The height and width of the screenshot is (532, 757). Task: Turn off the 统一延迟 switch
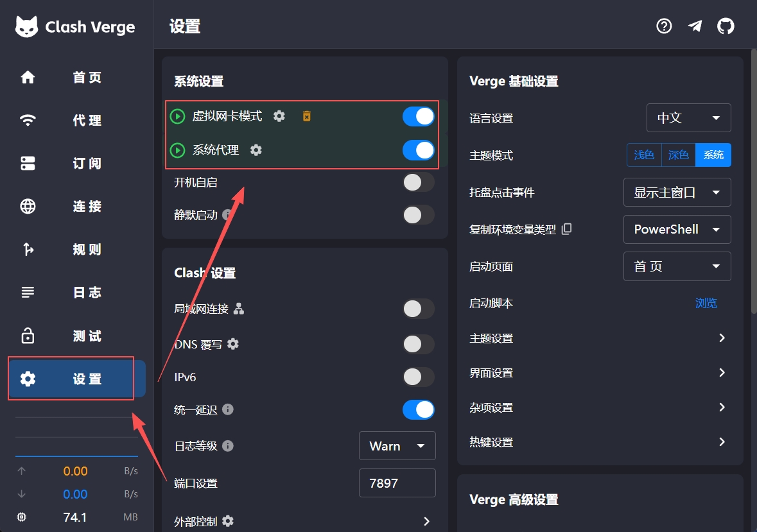tap(419, 409)
